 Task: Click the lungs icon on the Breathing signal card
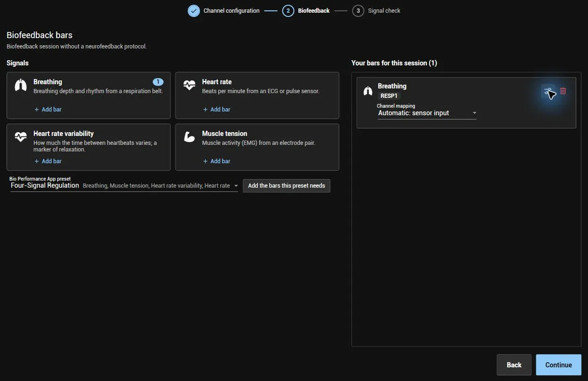point(21,85)
